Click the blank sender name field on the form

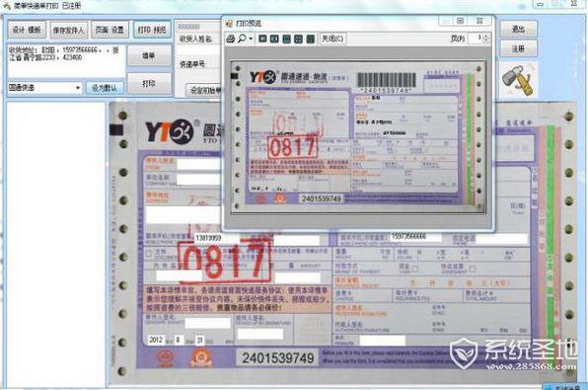pyautogui.click(x=198, y=164)
